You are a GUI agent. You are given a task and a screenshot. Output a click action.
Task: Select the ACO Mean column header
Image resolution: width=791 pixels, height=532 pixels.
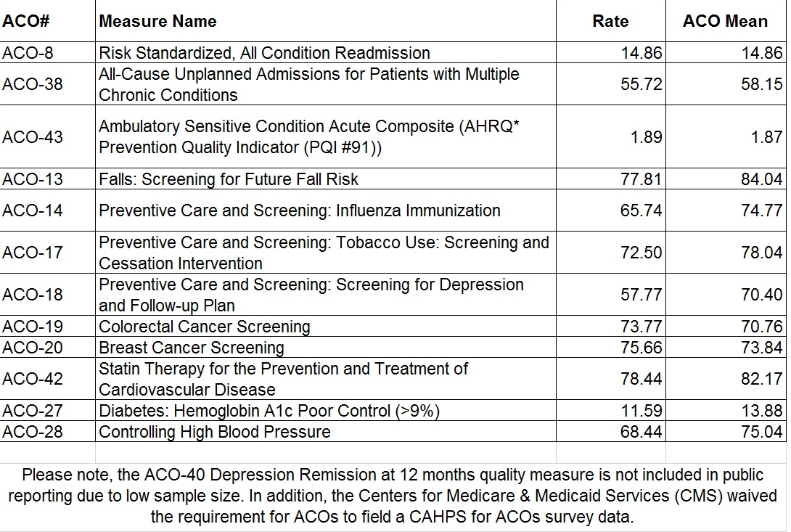pyautogui.click(x=724, y=21)
